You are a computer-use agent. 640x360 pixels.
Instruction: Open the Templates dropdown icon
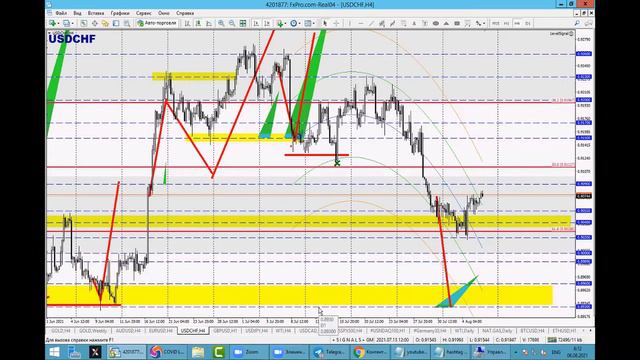point(308,23)
